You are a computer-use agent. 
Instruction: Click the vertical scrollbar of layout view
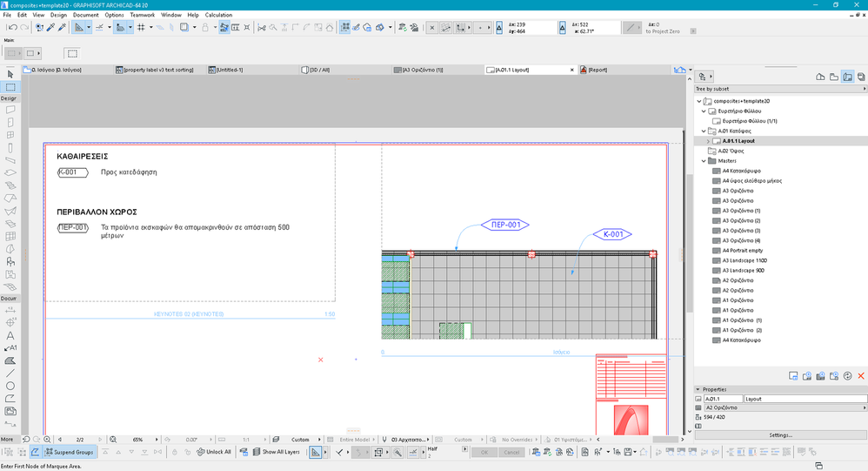(689, 244)
